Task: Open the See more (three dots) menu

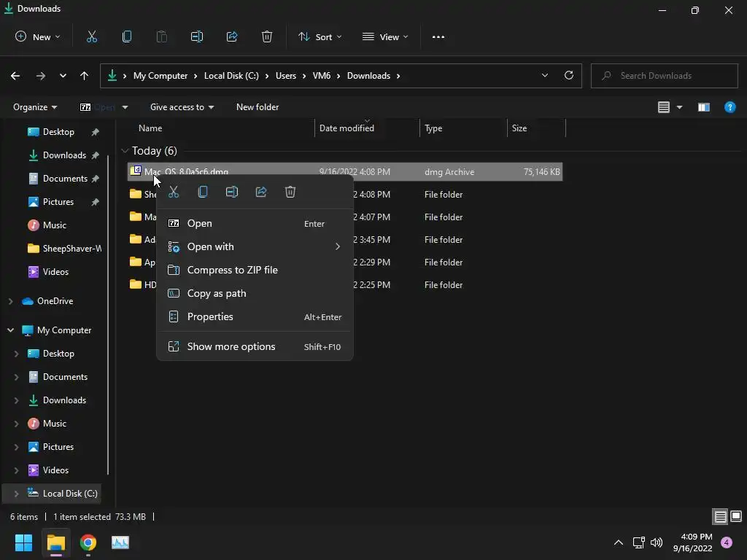Action: (x=438, y=36)
